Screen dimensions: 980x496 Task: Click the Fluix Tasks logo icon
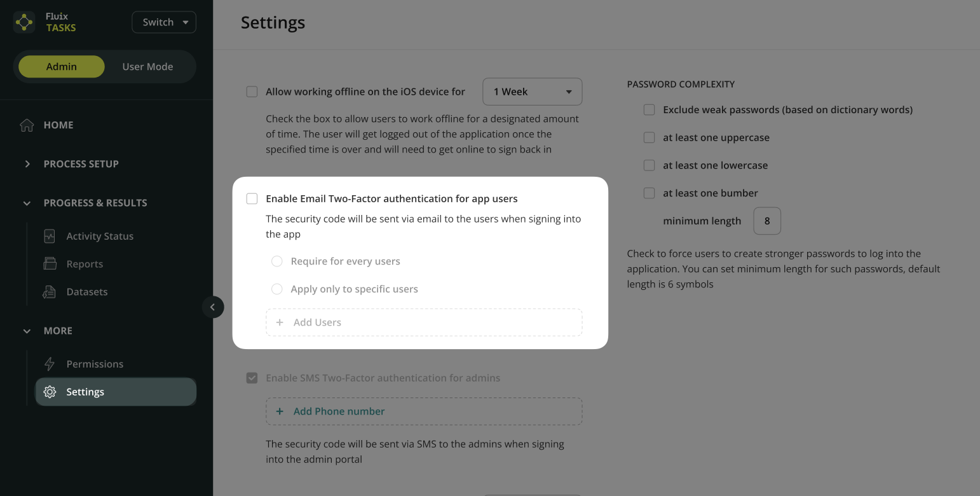(24, 22)
